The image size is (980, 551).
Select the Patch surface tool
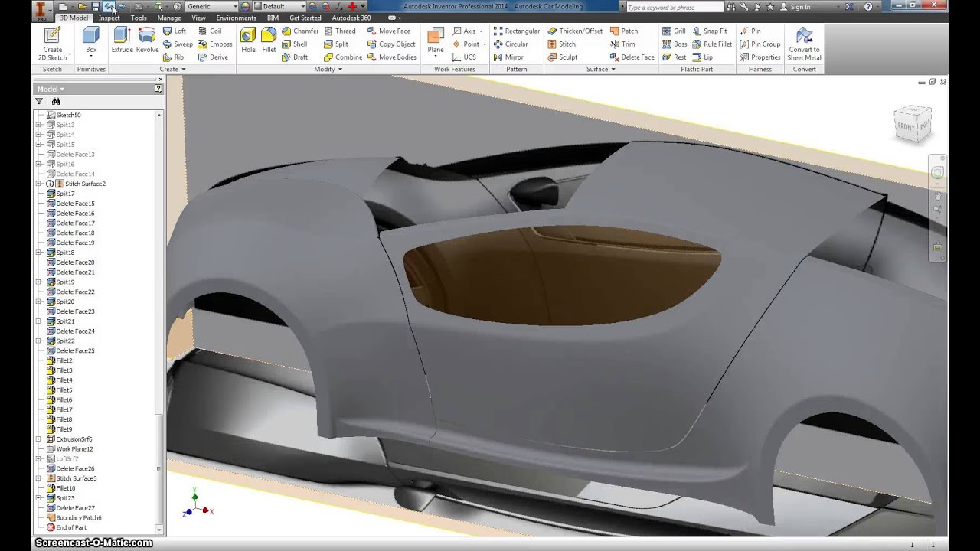[x=623, y=31]
